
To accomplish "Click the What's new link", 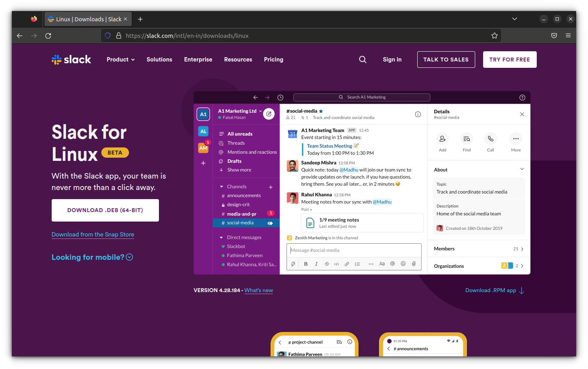I will coord(259,291).
